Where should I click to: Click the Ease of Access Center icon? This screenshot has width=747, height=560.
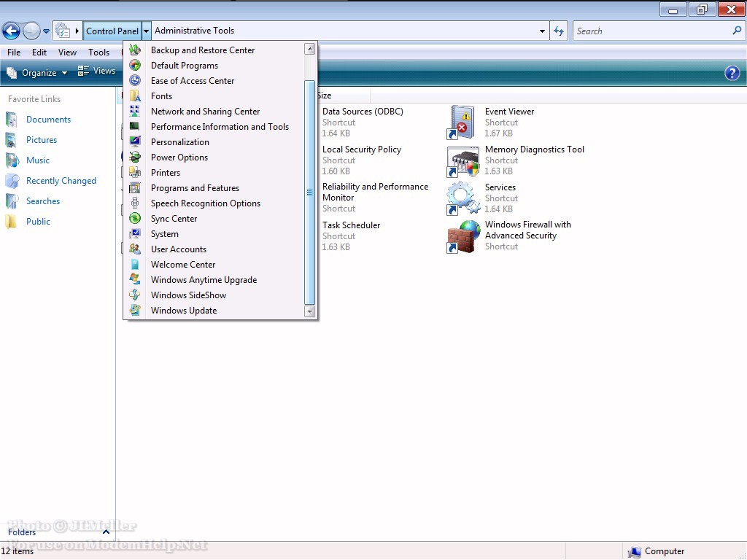pyautogui.click(x=135, y=80)
